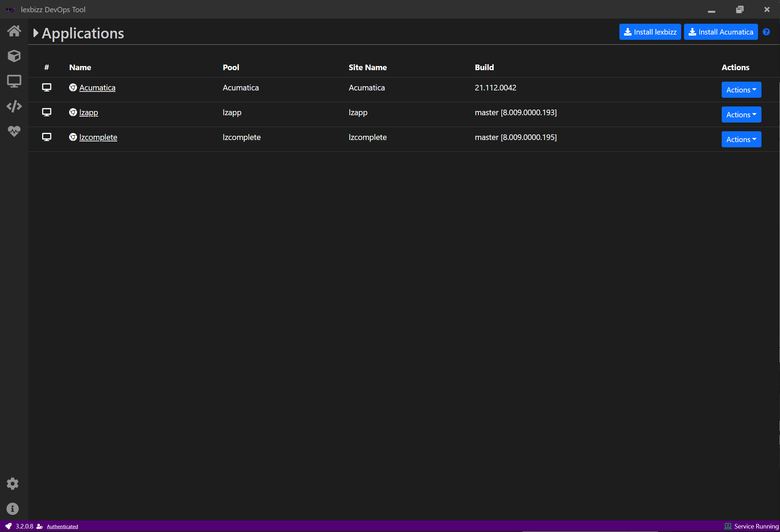780x532 pixels.
Task: Restore the lexbizz DevOps Tool window
Action: point(739,10)
